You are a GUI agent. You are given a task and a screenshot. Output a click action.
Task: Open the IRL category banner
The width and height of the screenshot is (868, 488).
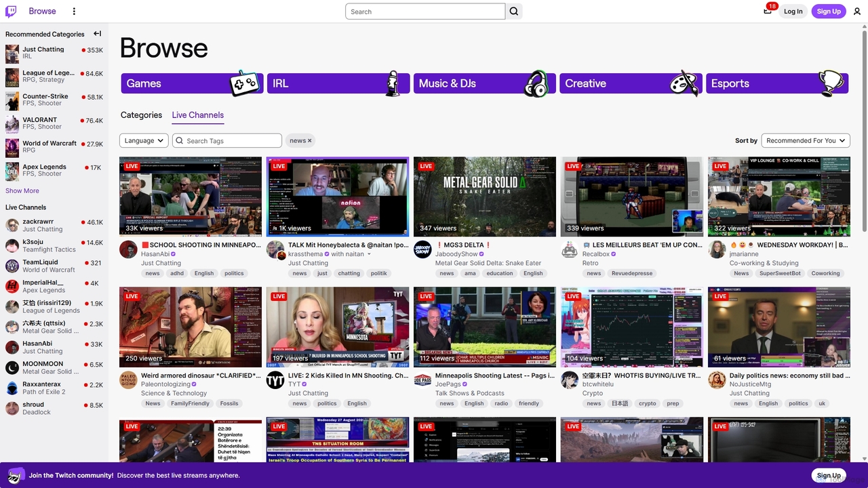click(x=338, y=83)
